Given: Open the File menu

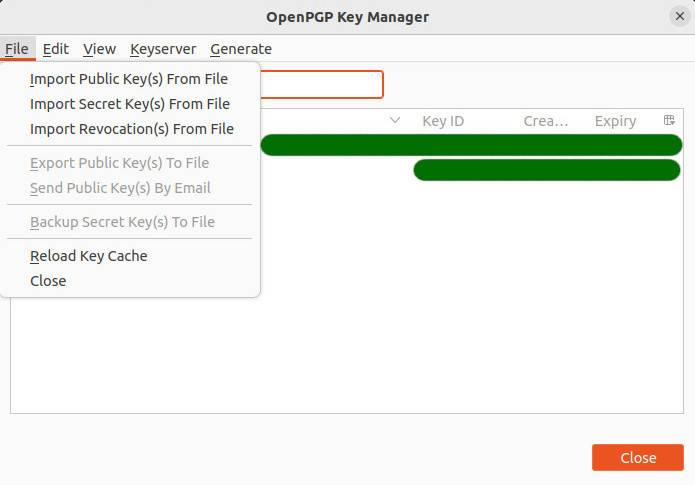Looking at the screenshot, I should click(x=16, y=49).
